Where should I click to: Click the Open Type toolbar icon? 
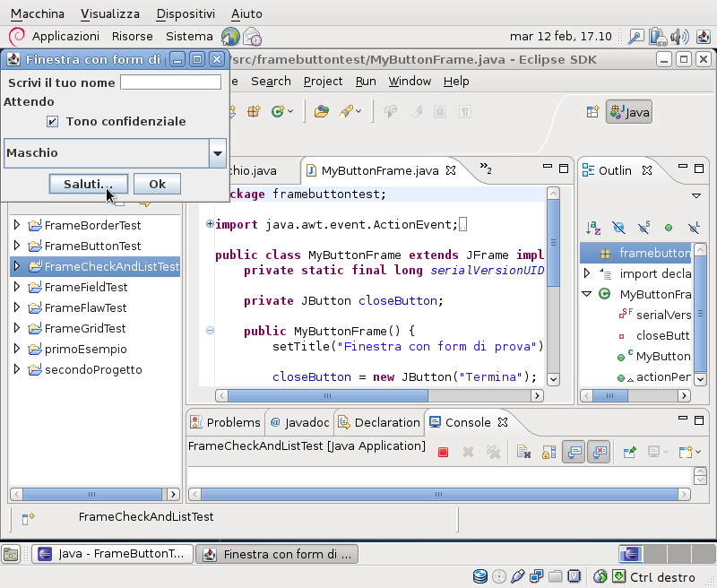[x=322, y=111]
